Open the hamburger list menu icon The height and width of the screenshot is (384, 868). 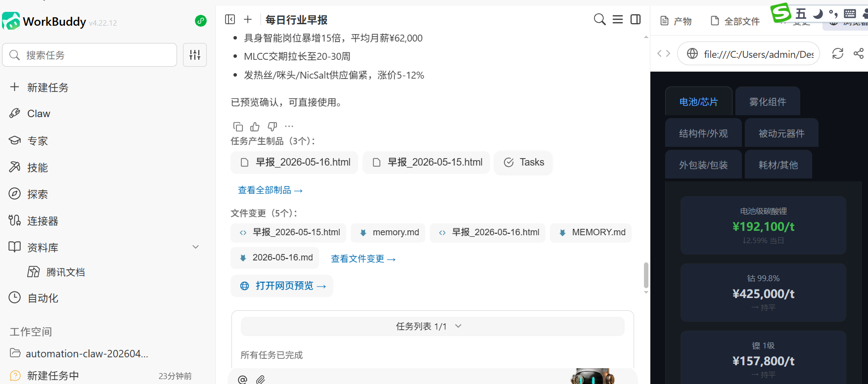(618, 19)
